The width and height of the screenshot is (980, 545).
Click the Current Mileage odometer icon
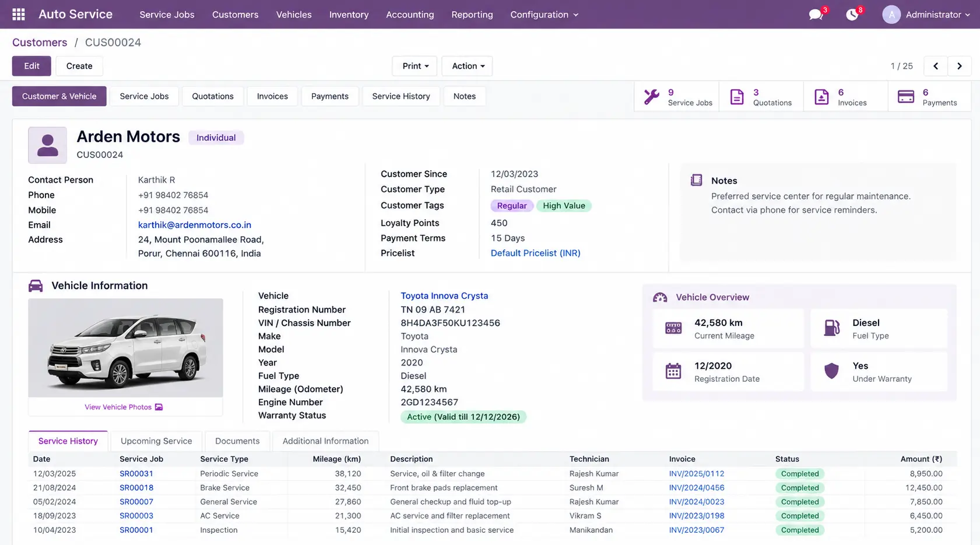point(673,328)
